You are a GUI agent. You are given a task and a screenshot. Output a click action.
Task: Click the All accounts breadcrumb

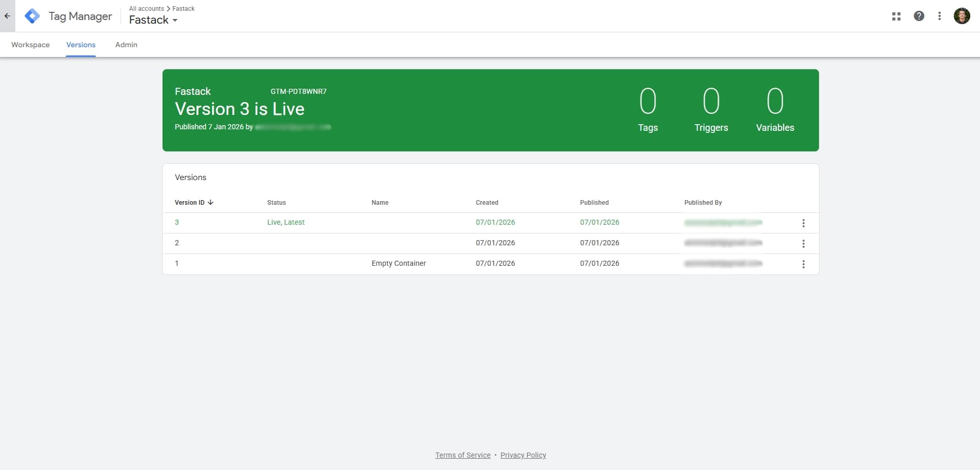[147, 9]
